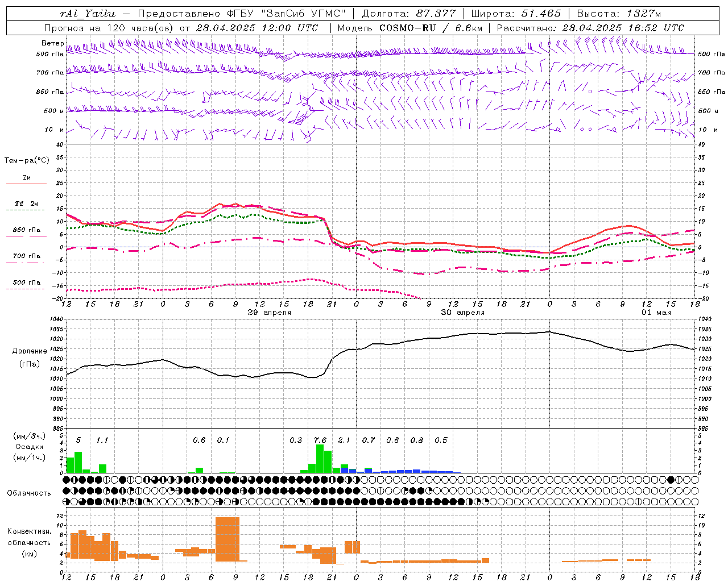
Task: Click the Облачность cloudiness label
Action: pos(29,493)
